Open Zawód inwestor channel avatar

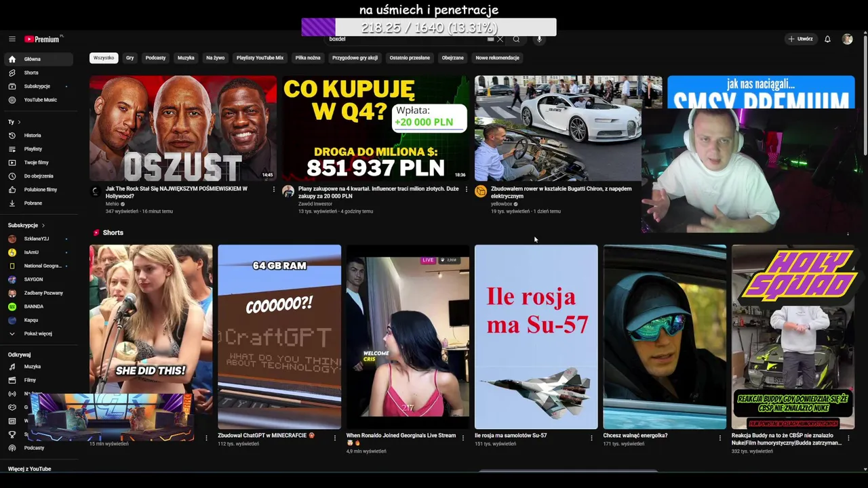(288, 191)
